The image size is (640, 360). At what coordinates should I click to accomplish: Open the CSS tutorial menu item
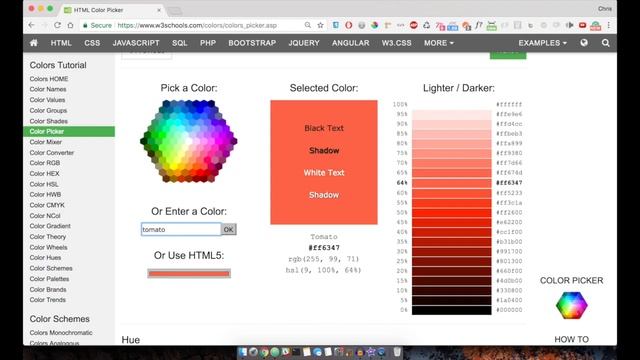92,43
